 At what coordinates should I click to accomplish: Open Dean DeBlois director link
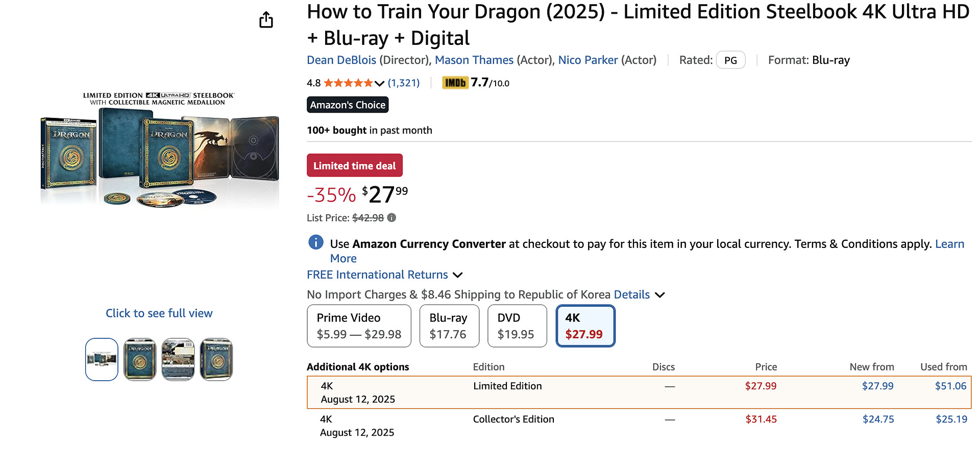(x=341, y=60)
